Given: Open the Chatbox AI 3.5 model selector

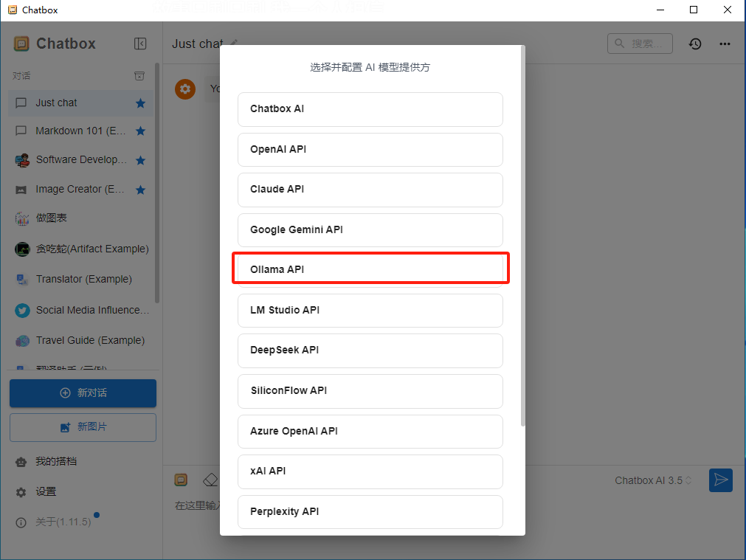Looking at the screenshot, I should 653,480.
